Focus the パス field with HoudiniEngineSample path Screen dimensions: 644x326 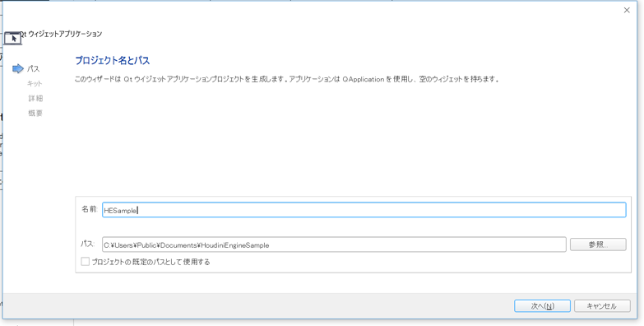[x=334, y=244]
